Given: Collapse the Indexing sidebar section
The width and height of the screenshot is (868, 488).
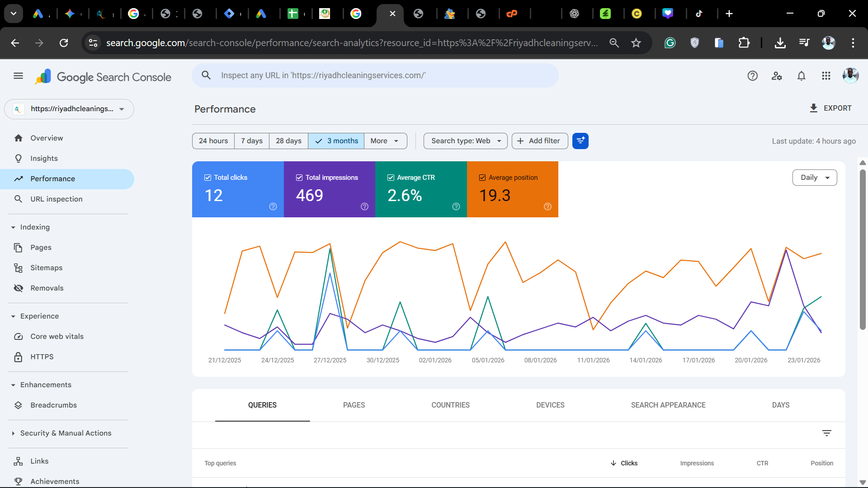Looking at the screenshot, I should (13, 227).
